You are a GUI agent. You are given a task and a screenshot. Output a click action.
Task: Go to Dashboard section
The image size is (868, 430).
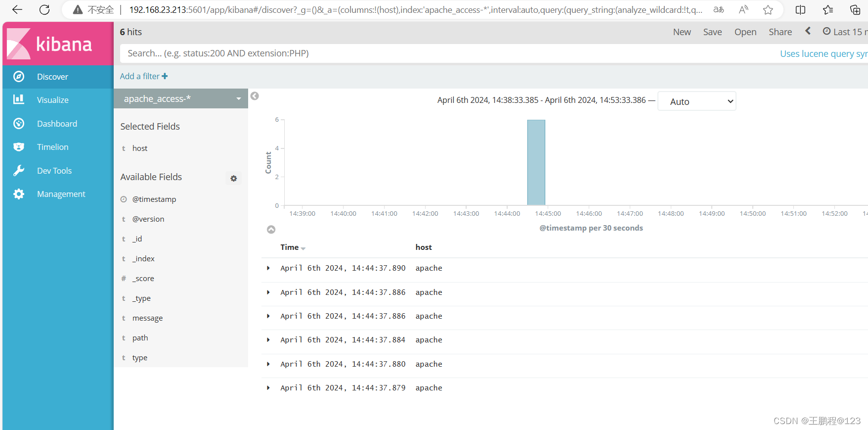click(57, 124)
